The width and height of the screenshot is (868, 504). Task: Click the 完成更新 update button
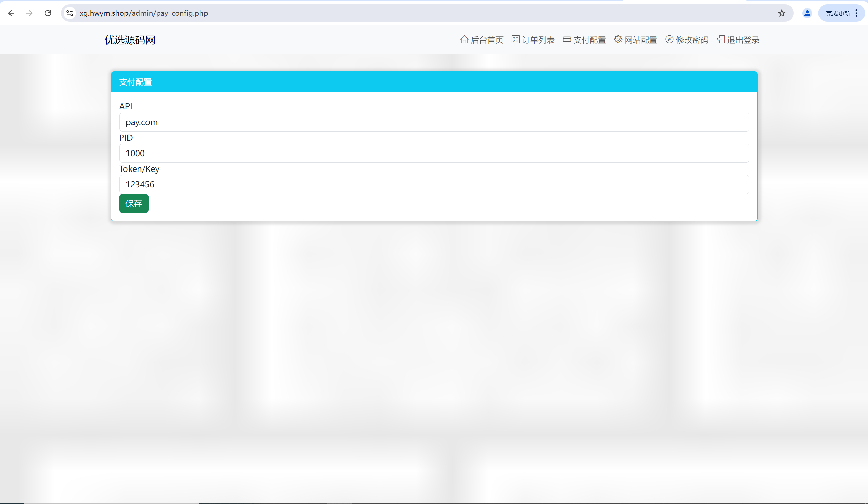(x=838, y=13)
